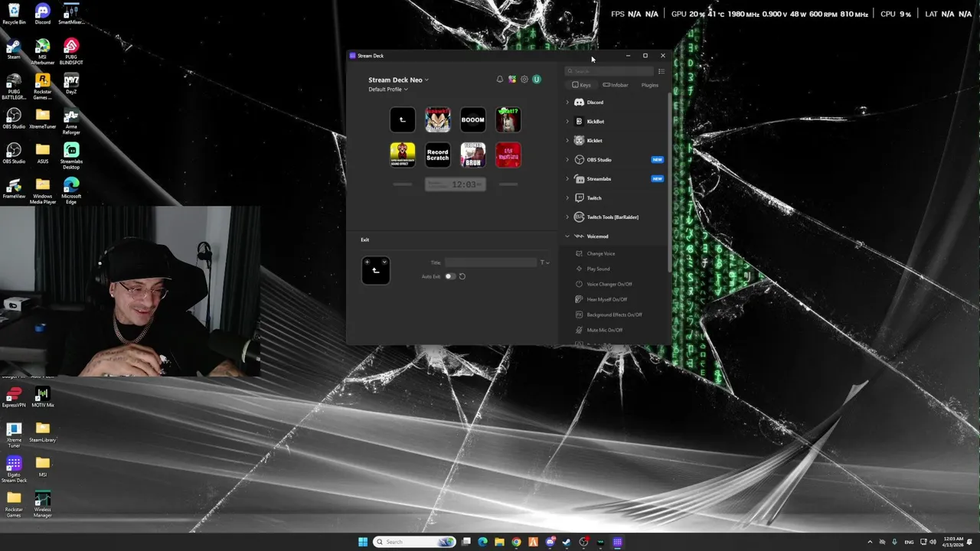Click the taskbar Search box

[414, 542]
